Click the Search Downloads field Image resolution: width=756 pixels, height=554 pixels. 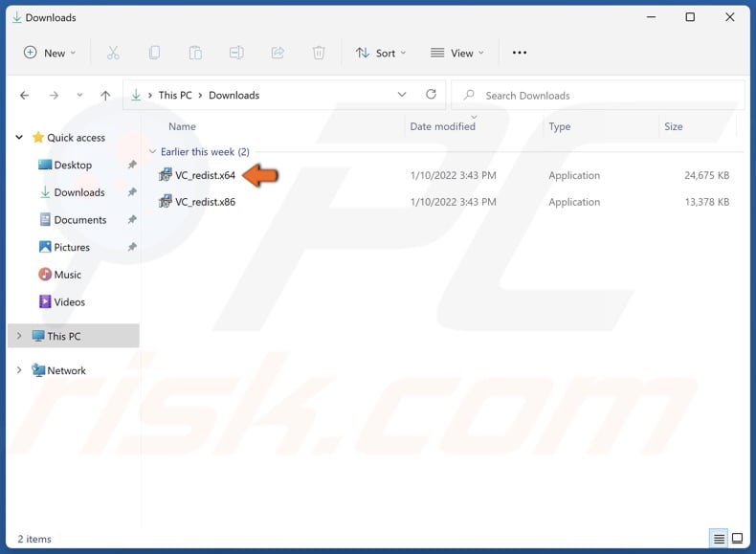pos(598,95)
